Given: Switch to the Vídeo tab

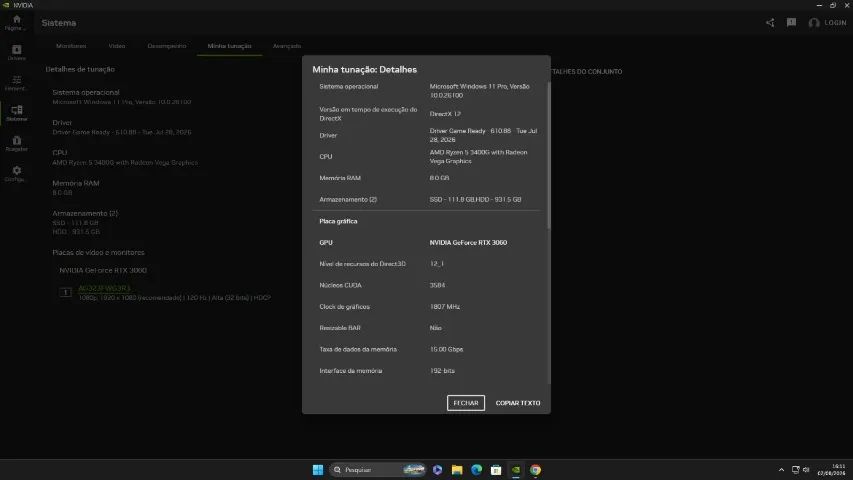Looking at the screenshot, I should 117,46.
